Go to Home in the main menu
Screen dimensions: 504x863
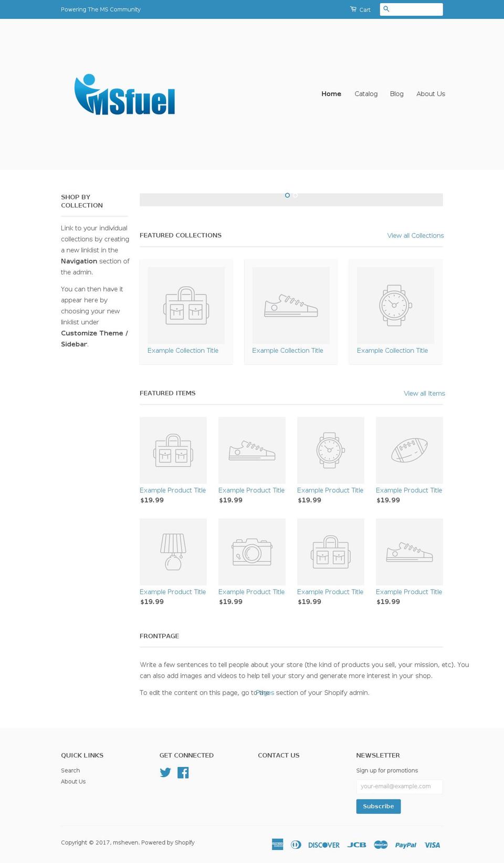[331, 94]
